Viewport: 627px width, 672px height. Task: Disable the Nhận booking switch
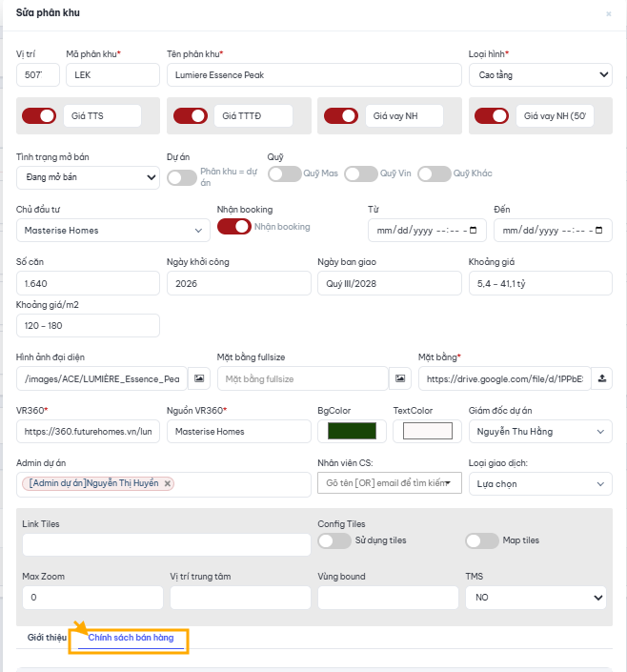click(x=234, y=227)
